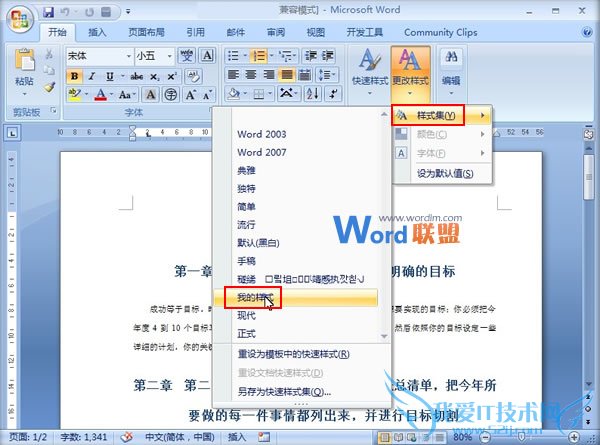Click Decrease Indent icon
This screenshot has width=600, height=445.
311,56
